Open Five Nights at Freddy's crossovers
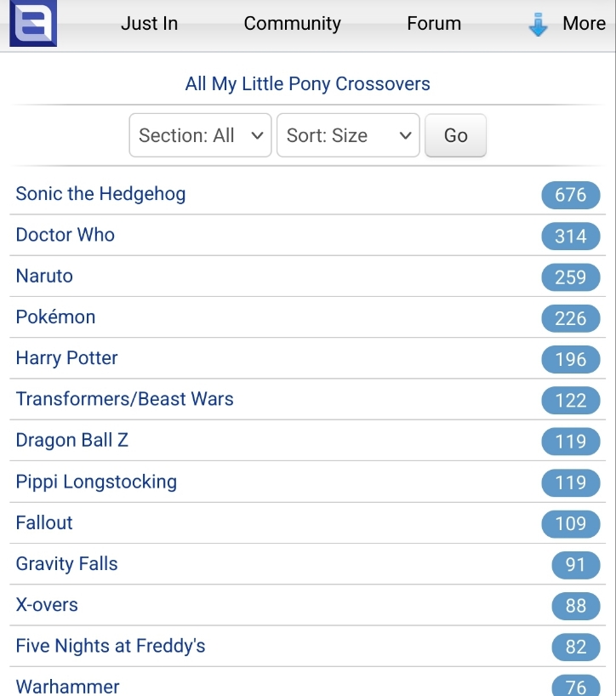 click(x=111, y=646)
